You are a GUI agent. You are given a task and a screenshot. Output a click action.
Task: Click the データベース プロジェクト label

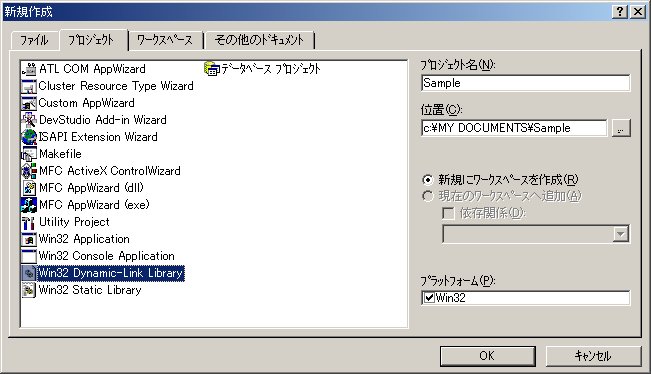(271, 69)
